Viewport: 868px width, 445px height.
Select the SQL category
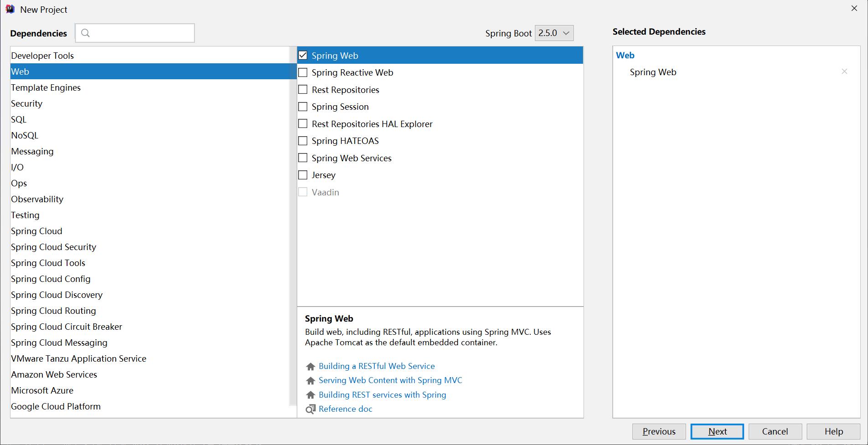pyautogui.click(x=150, y=119)
